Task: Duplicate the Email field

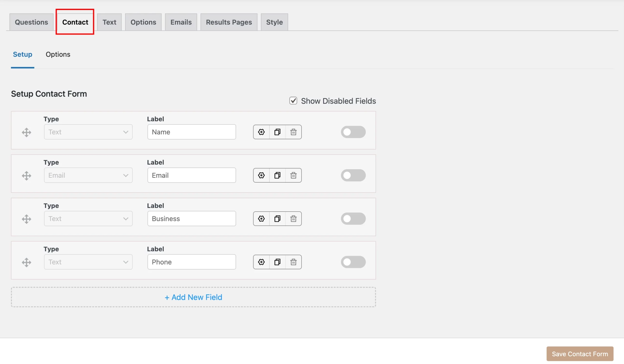Action: click(277, 175)
